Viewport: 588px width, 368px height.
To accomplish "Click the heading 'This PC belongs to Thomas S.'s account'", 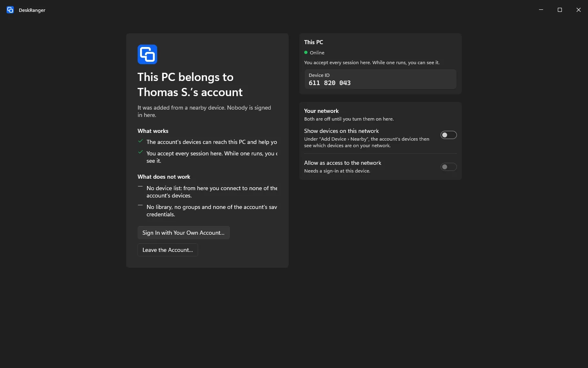I will [x=190, y=85].
